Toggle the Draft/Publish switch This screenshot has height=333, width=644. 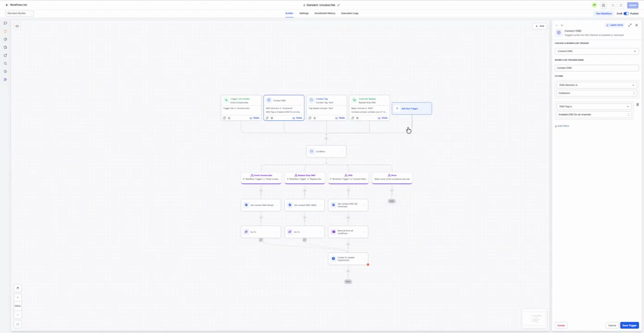[x=626, y=13]
